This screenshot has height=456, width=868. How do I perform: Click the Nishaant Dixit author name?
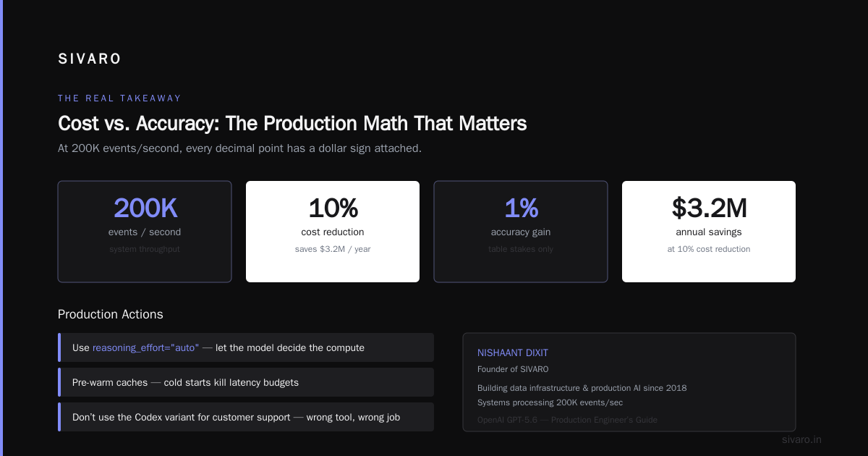(513, 353)
